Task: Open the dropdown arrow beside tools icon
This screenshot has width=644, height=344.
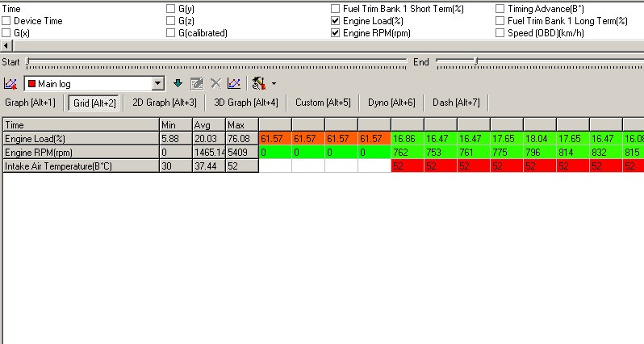Action: 274,84
